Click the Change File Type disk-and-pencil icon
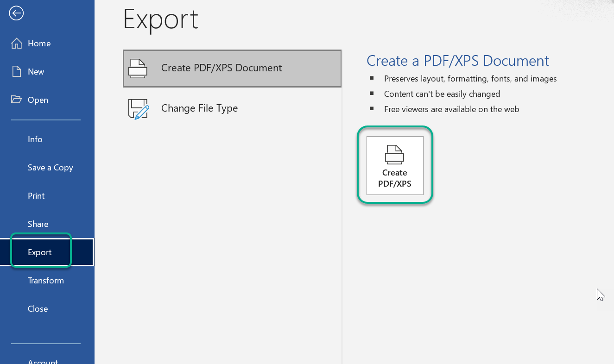 [139, 109]
